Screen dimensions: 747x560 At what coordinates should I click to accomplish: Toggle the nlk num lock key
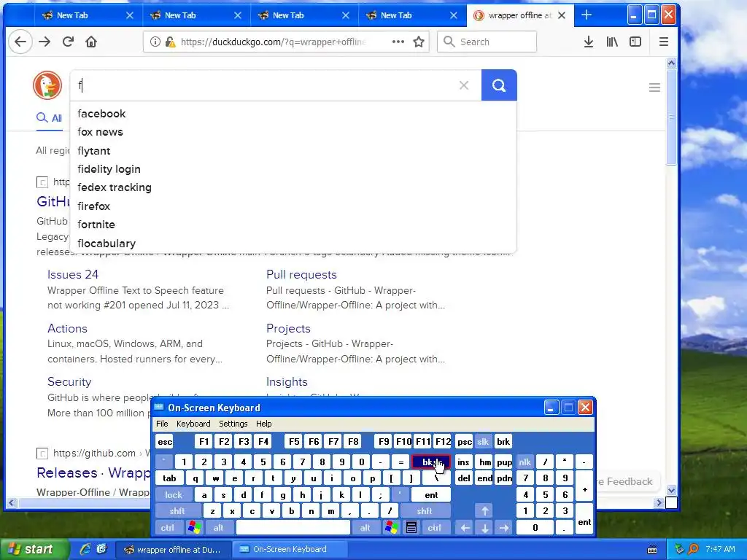click(525, 462)
